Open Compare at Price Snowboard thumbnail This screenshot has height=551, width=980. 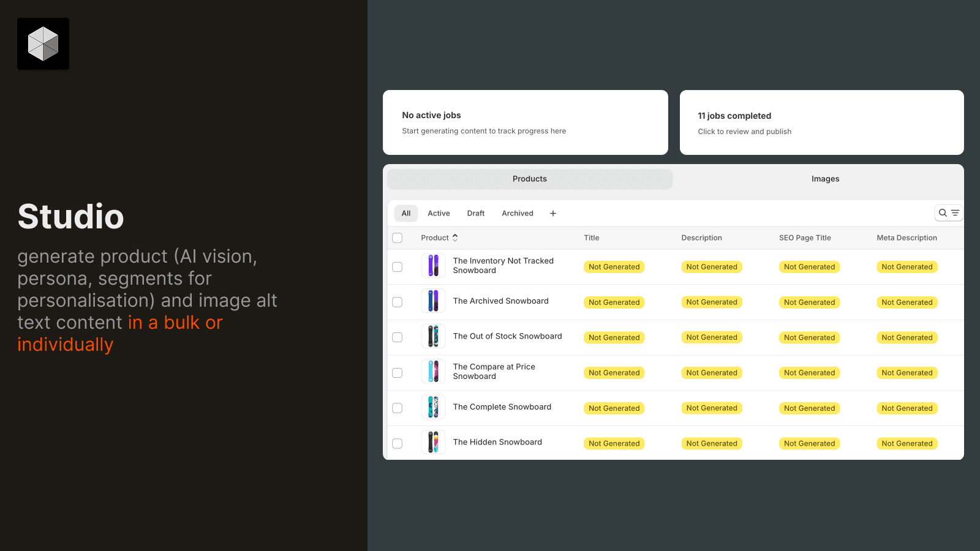coord(433,372)
